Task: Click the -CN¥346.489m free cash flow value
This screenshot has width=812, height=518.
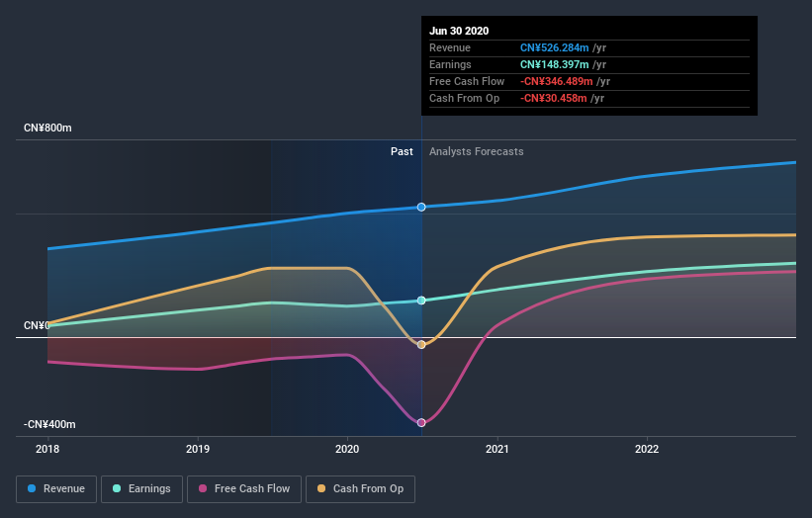Action: [x=557, y=81]
